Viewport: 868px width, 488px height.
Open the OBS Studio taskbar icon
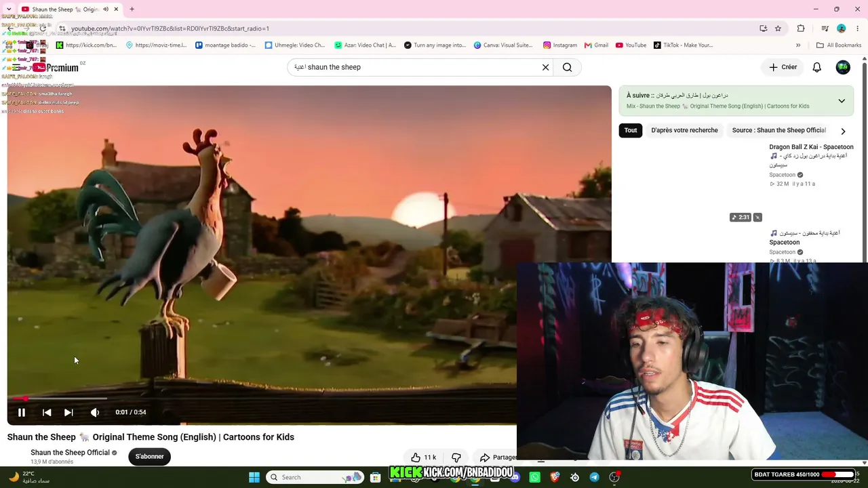614,477
